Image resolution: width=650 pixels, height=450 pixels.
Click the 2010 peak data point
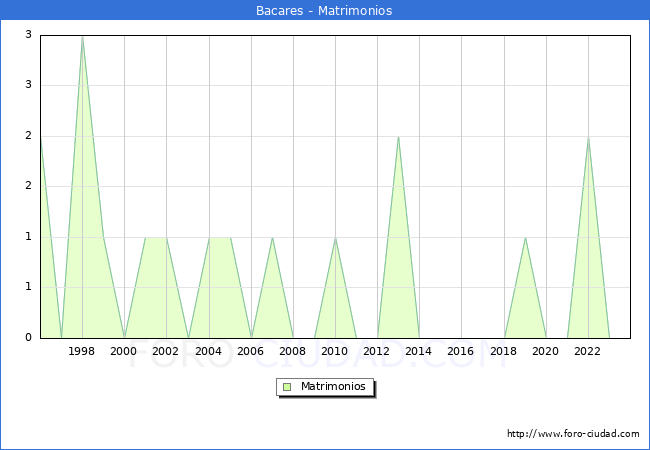(335, 238)
